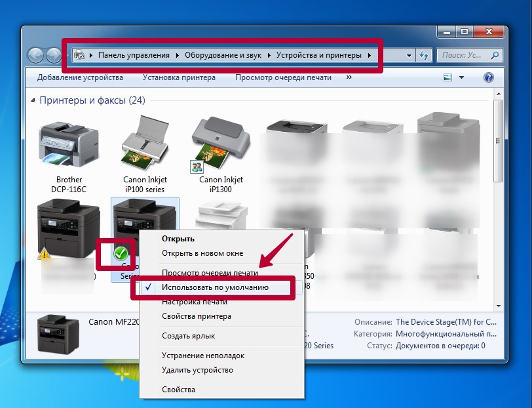Select the Canon Inkjet iP100 series printer
Image resolution: width=532 pixels, height=408 pixels.
tap(145, 146)
